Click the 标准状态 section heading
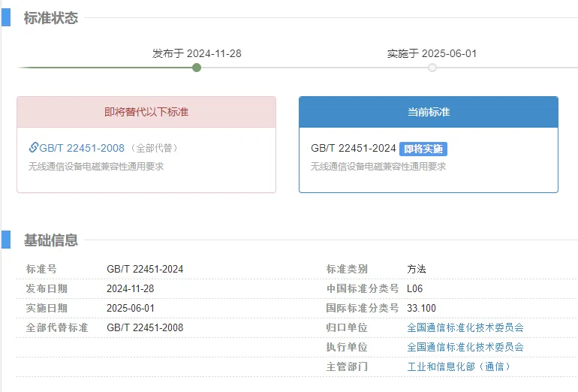Screen dimensions: 578x392 pos(50,18)
